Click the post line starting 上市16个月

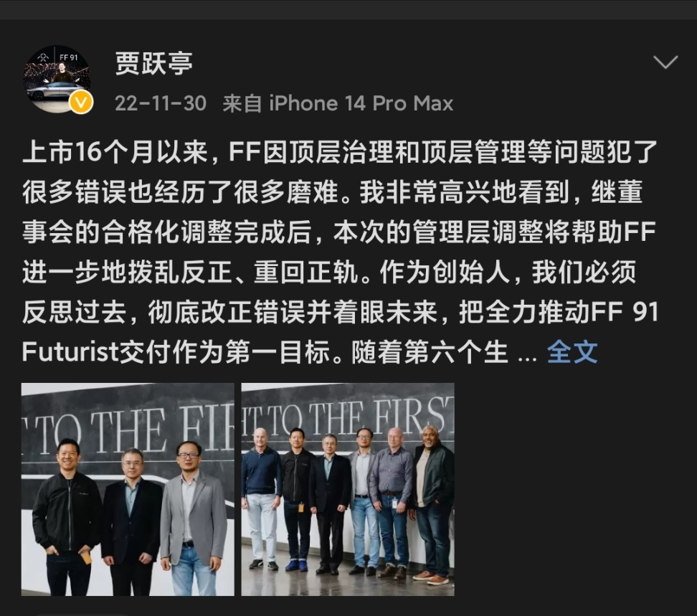(x=340, y=152)
